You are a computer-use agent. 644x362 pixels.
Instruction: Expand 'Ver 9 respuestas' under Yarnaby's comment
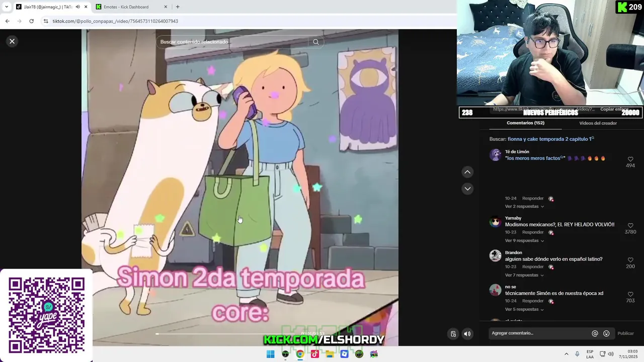point(524,240)
